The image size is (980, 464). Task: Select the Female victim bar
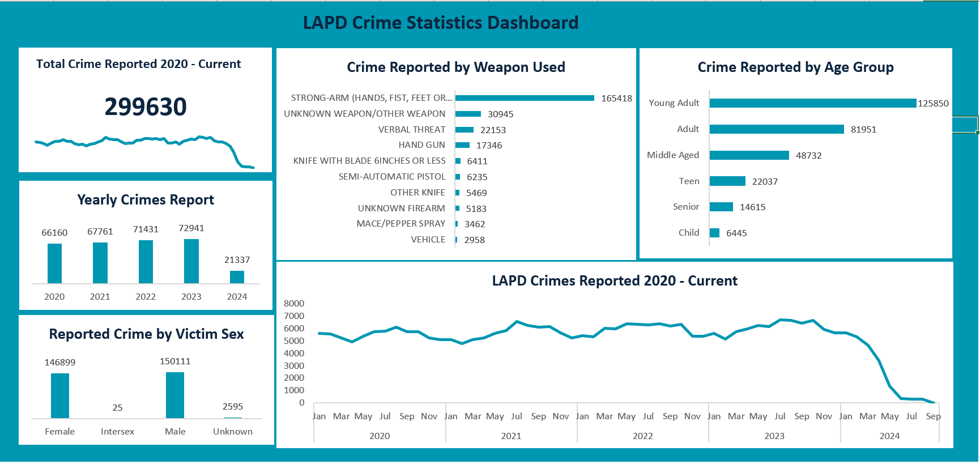(60, 395)
